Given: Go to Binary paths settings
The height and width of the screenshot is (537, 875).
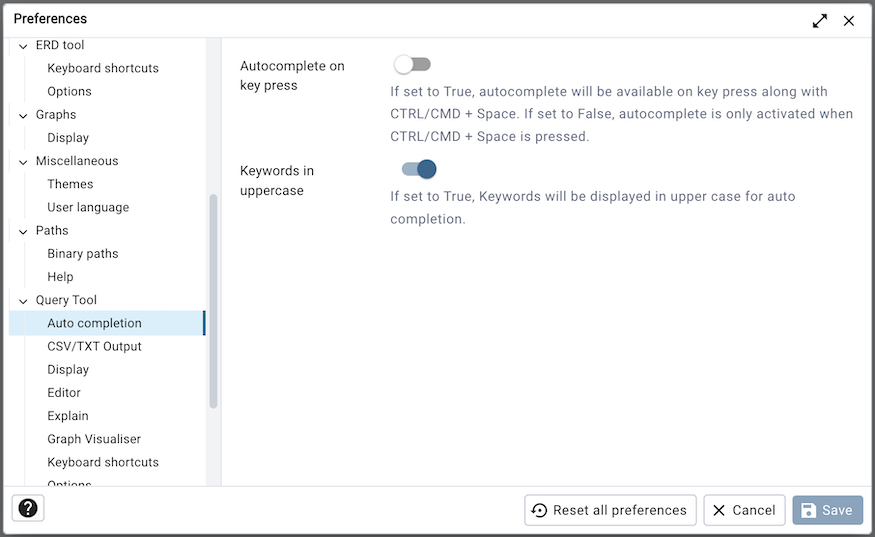Looking at the screenshot, I should click(x=83, y=254).
